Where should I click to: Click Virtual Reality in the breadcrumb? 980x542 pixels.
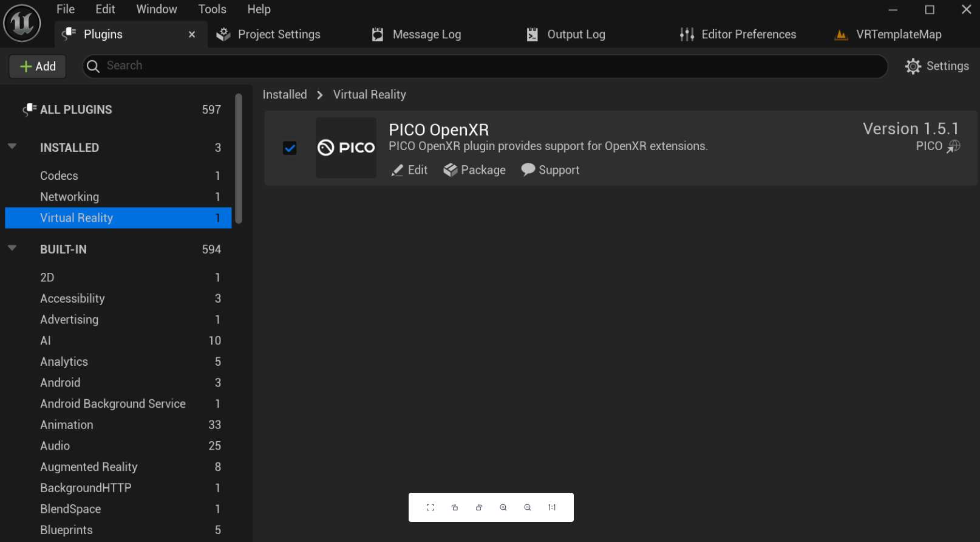[369, 95]
